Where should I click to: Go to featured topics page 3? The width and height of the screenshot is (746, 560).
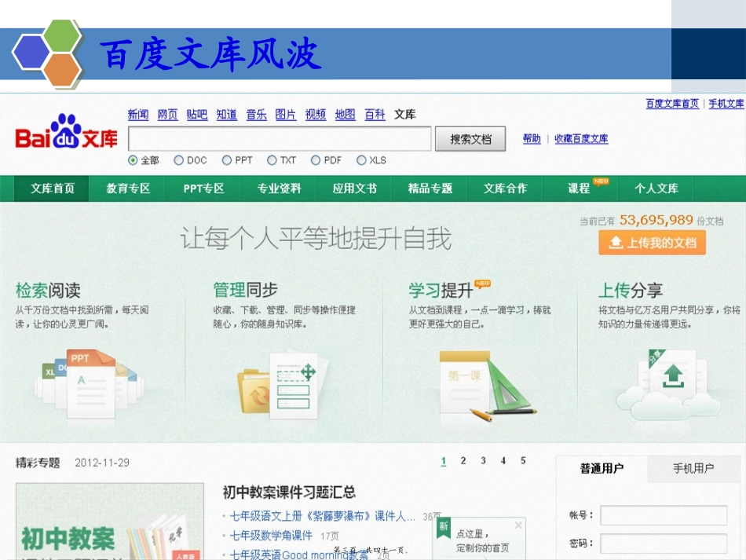(x=483, y=460)
